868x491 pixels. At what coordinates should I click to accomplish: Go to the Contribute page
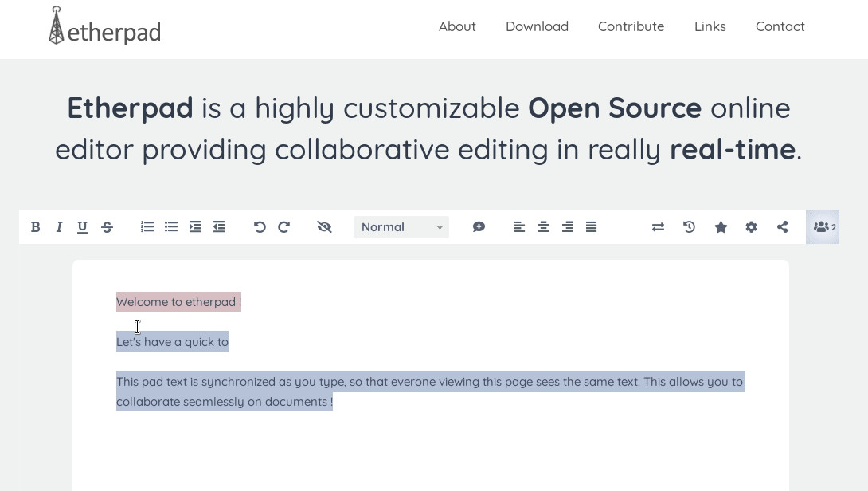[x=631, y=26]
